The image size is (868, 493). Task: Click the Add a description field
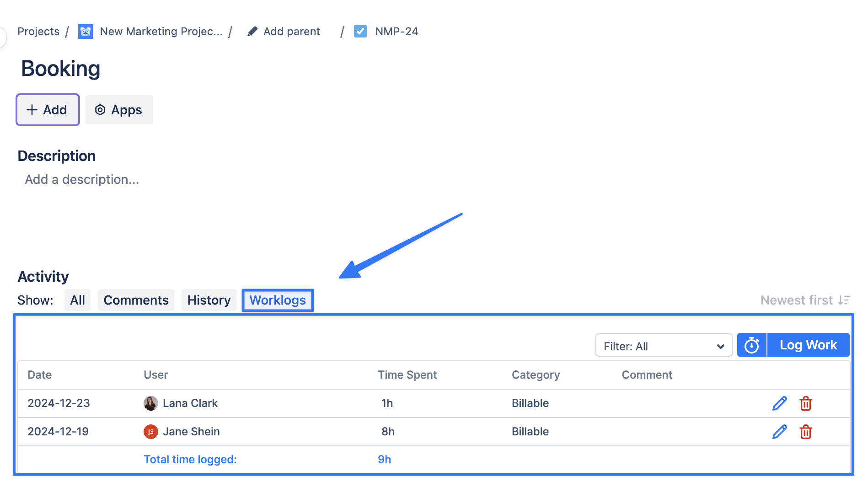pyautogui.click(x=82, y=180)
